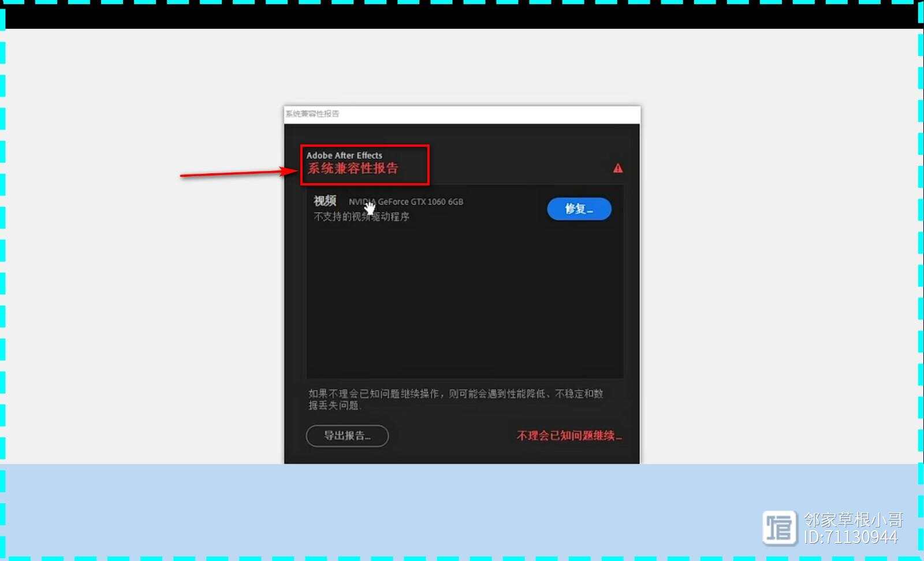Click the red warning triangle icon
The height and width of the screenshot is (561, 924).
(x=618, y=168)
